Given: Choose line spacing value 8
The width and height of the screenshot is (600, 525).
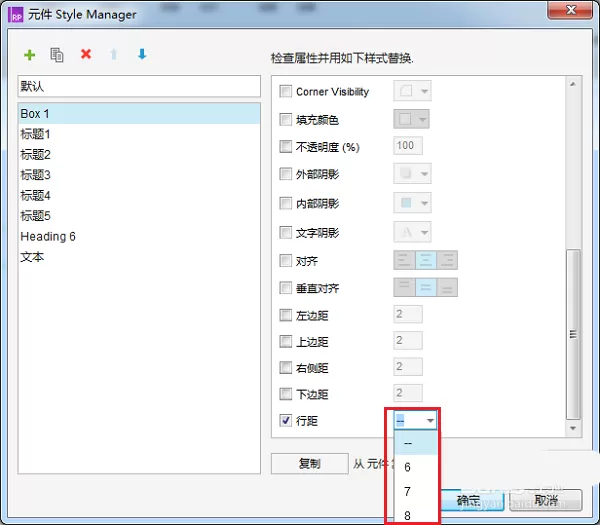Looking at the screenshot, I should click(416, 514).
